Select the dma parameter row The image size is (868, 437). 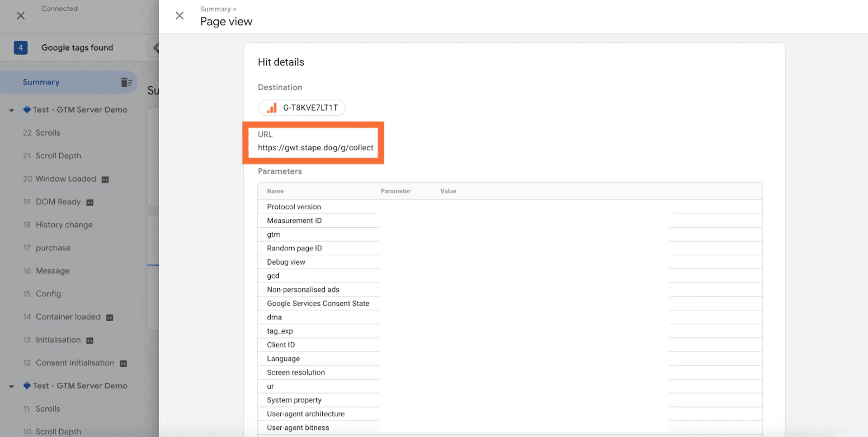coord(510,317)
